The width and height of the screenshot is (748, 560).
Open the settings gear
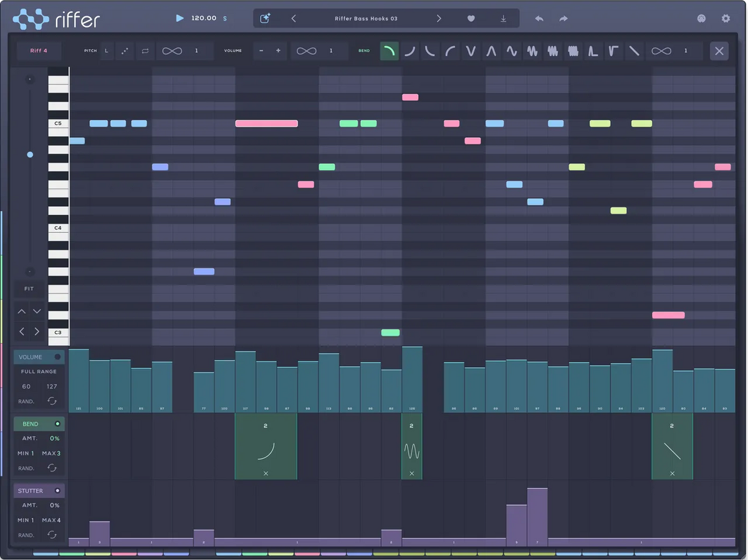click(726, 19)
